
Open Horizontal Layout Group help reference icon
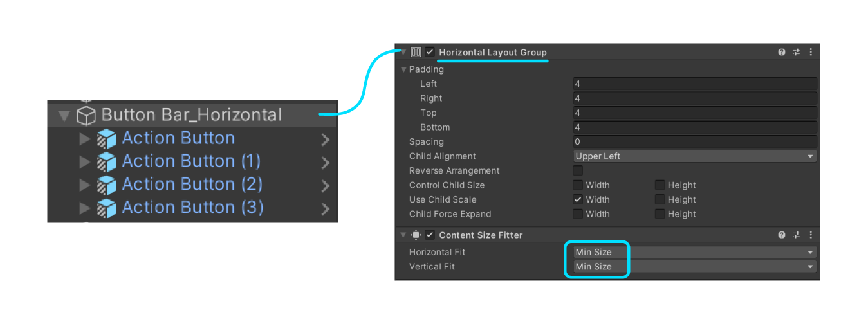[782, 52]
